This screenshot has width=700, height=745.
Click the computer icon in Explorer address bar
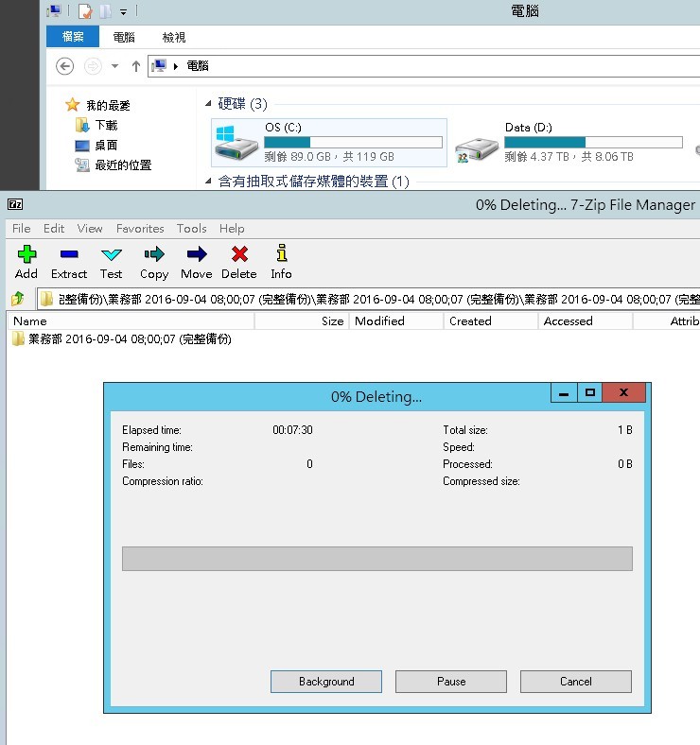click(x=159, y=66)
